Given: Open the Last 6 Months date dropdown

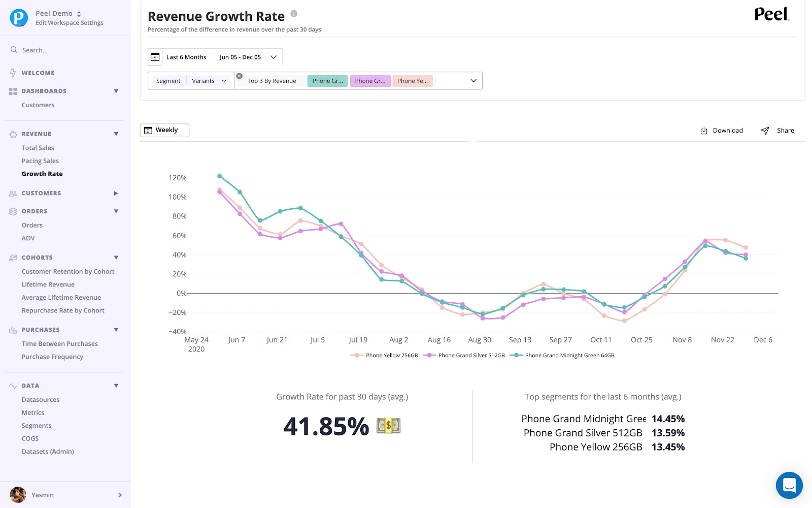Looking at the screenshot, I should (x=215, y=57).
